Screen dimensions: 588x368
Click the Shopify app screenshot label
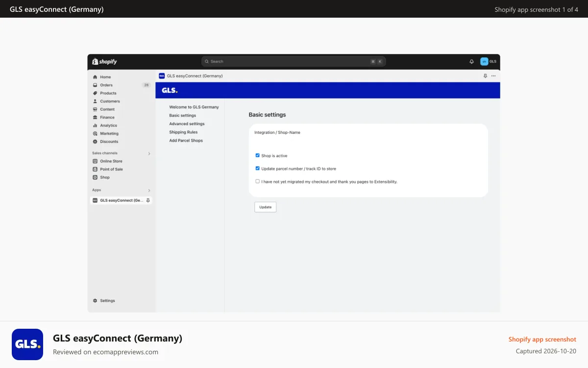(542, 339)
